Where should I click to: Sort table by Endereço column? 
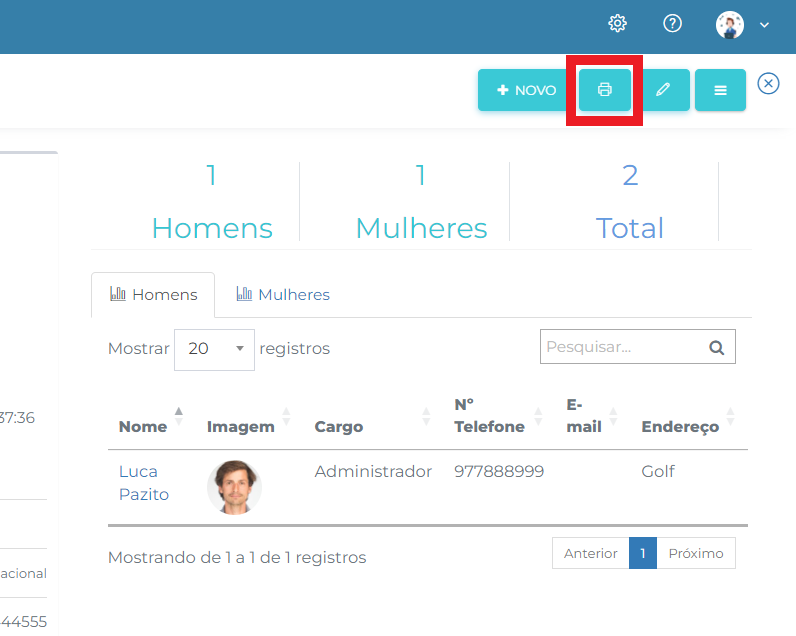click(680, 426)
